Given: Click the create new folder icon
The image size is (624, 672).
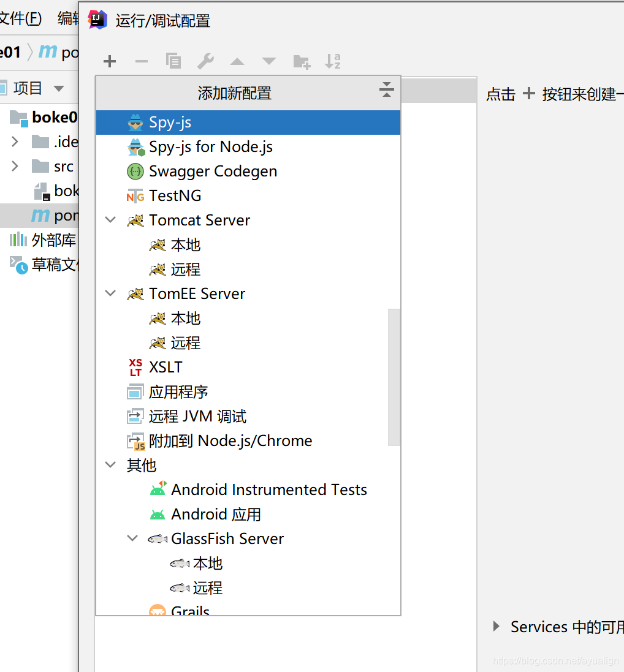Looking at the screenshot, I should tap(302, 62).
